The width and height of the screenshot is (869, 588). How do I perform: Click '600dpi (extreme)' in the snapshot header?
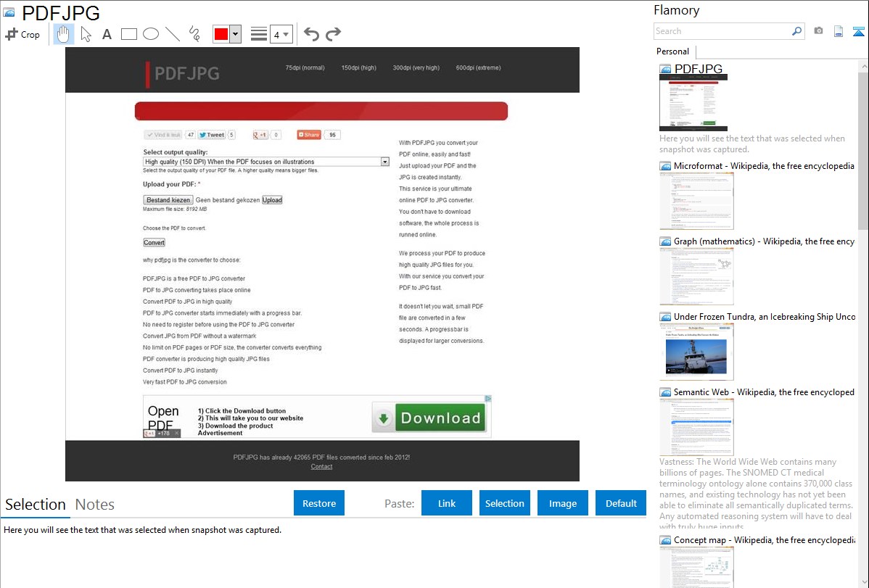(x=478, y=67)
